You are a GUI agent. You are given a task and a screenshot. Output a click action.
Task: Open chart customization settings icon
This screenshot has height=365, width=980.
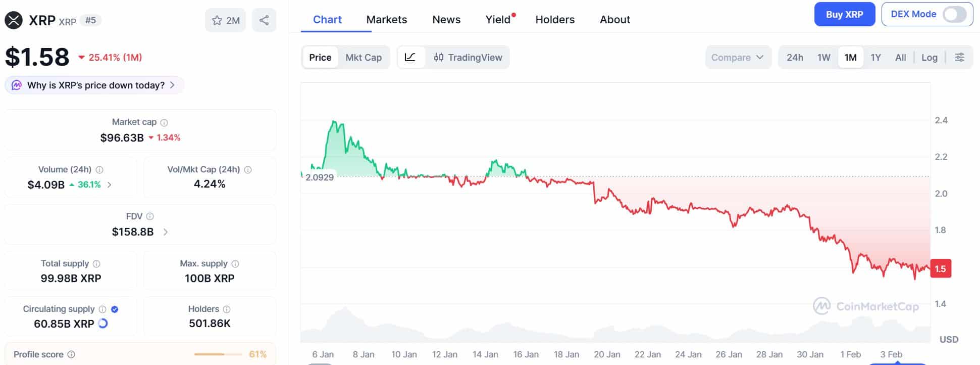coord(960,57)
